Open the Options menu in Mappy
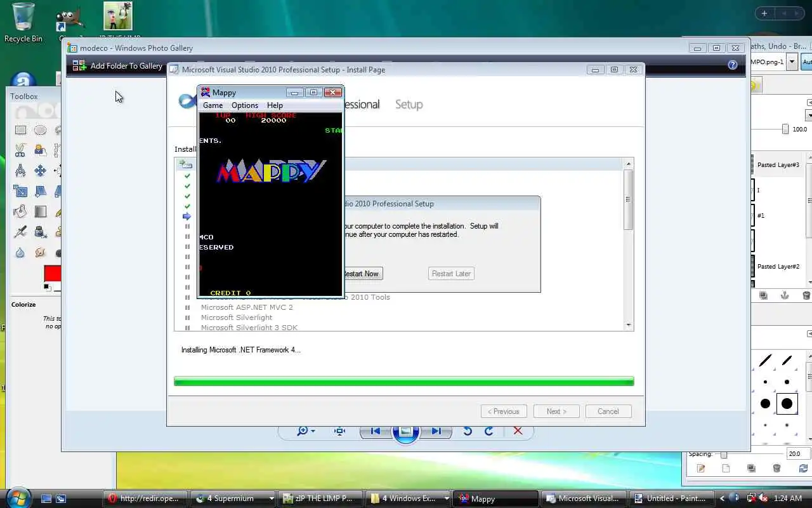 pos(245,105)
